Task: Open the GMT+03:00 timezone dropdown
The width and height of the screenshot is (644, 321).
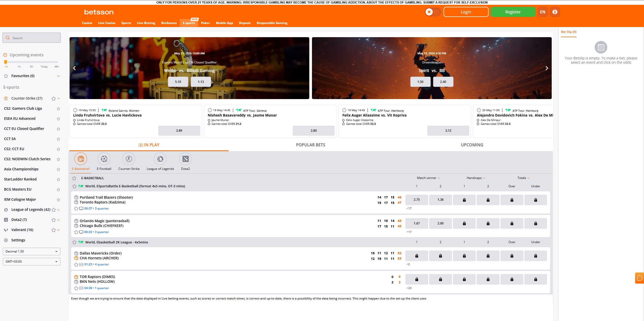Action: point(32,262)
